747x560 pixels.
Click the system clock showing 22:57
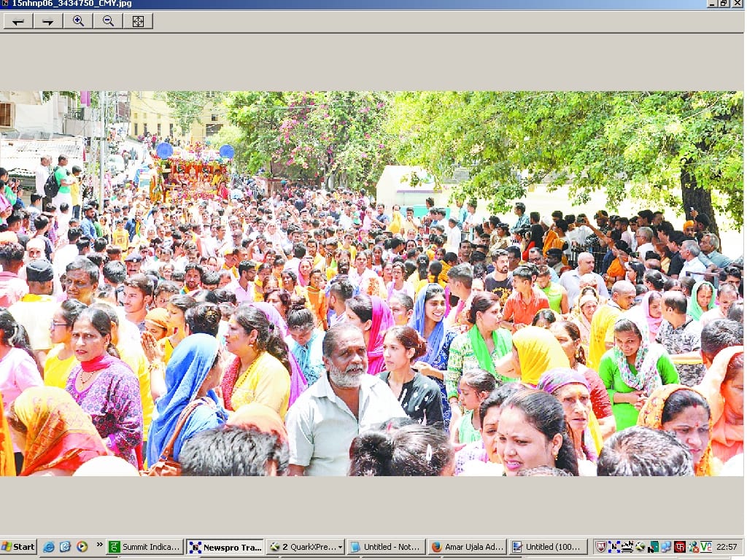(727, 547)
